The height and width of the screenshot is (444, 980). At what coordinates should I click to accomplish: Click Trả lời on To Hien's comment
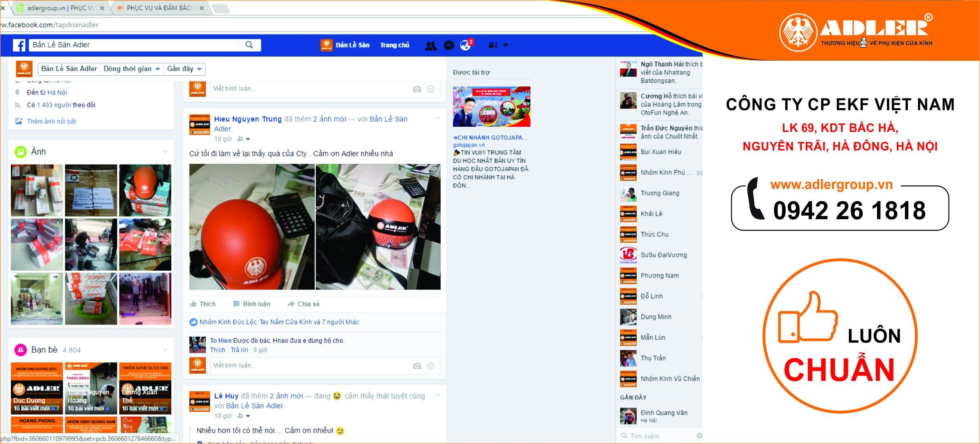(x=239, y=350)
